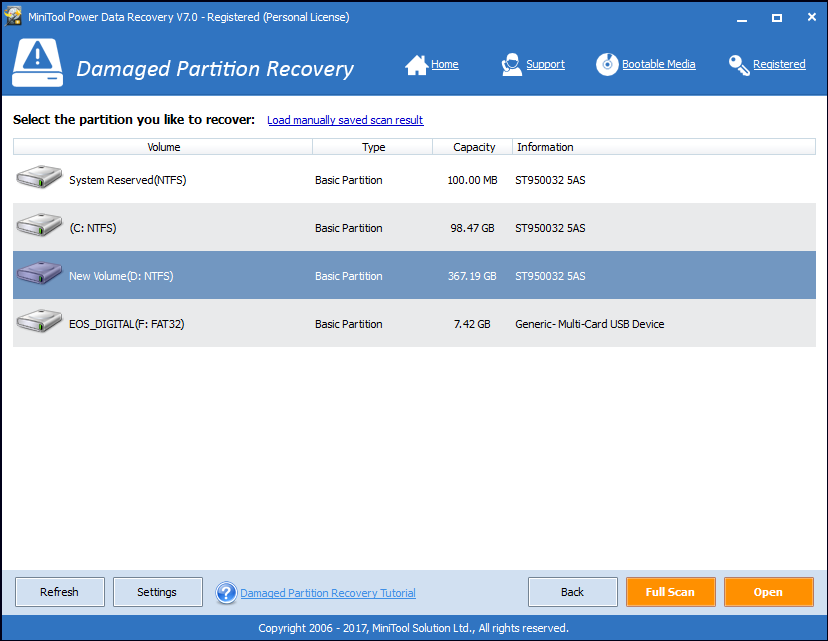
Task: Click the MiniTool app icon in title bar
Action: point(13,16)
